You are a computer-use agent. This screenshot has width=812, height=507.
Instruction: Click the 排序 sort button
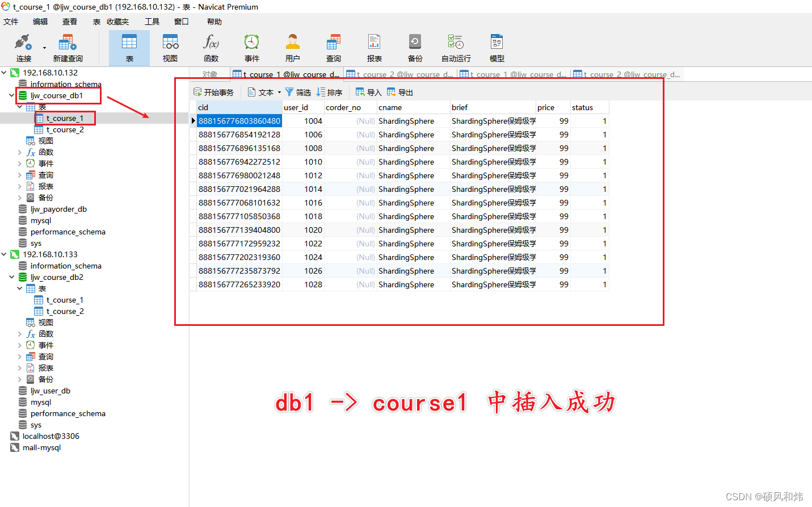coord(329,92)
